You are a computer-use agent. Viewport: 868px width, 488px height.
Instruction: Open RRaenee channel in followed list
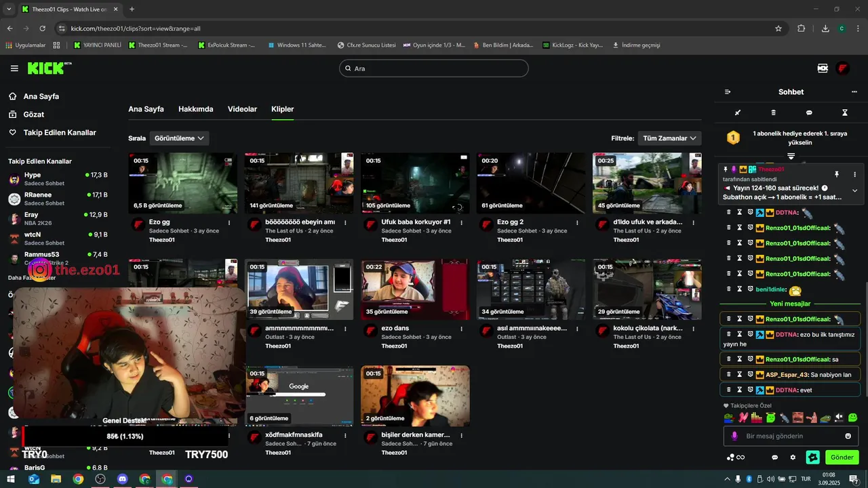(58, 199)
